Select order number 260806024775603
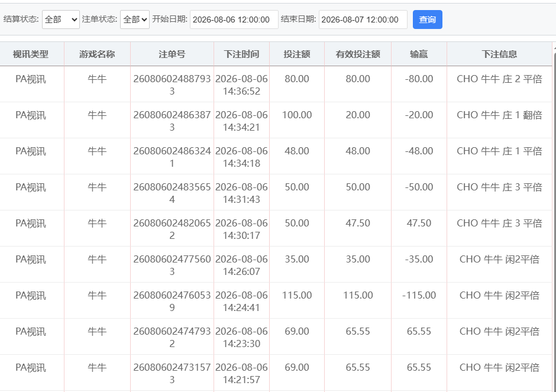 172,265
